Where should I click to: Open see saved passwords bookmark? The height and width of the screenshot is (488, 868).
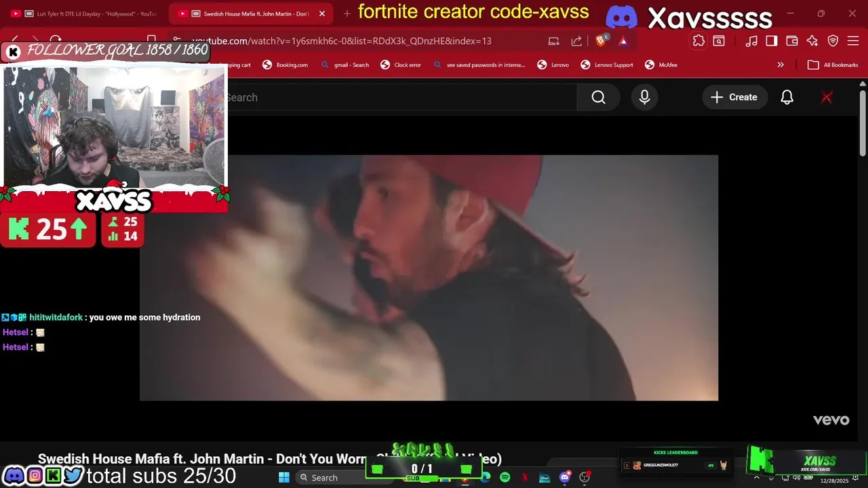coord(478,65)
